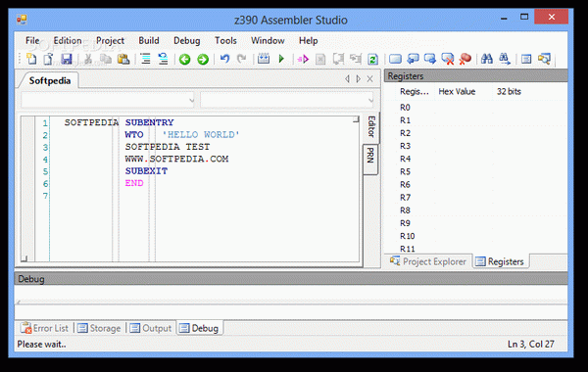Screen dimensions: 588x372
Task: Click the tab scroll right arrow
Action: [359, 79]
